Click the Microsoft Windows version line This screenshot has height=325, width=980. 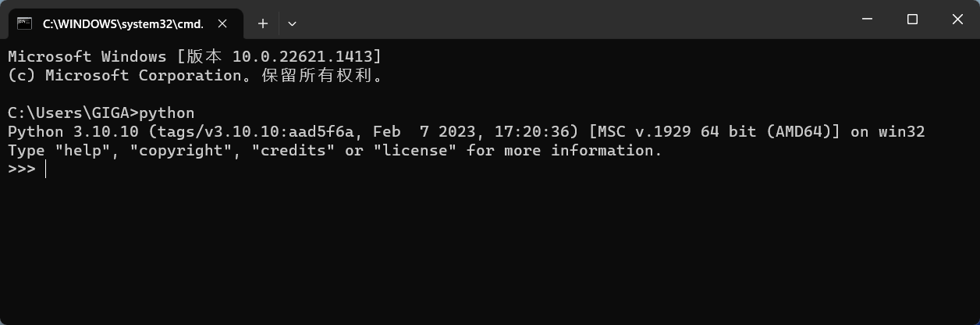click(195, 56)
